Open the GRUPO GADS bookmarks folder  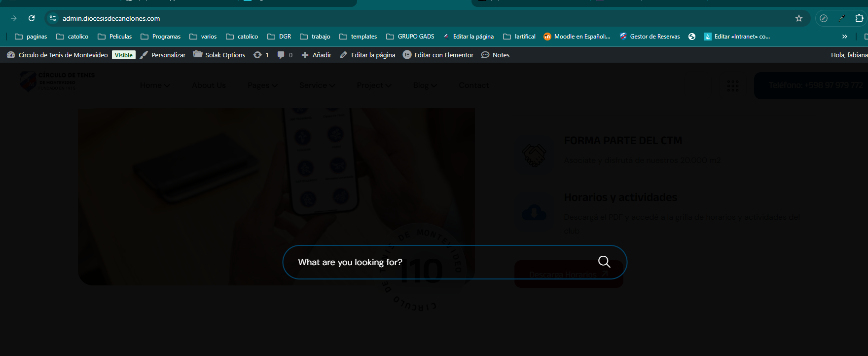(410, 37)
